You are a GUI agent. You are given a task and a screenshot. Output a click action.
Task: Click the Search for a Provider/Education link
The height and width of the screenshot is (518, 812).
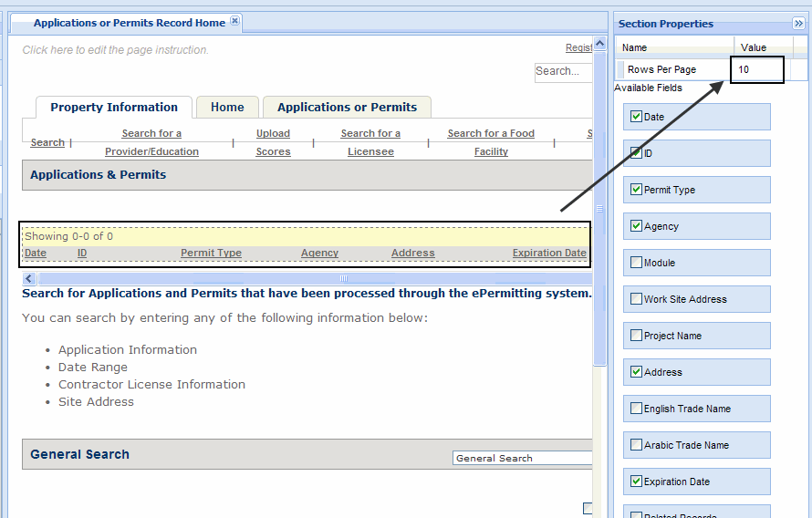pos(151,142)
